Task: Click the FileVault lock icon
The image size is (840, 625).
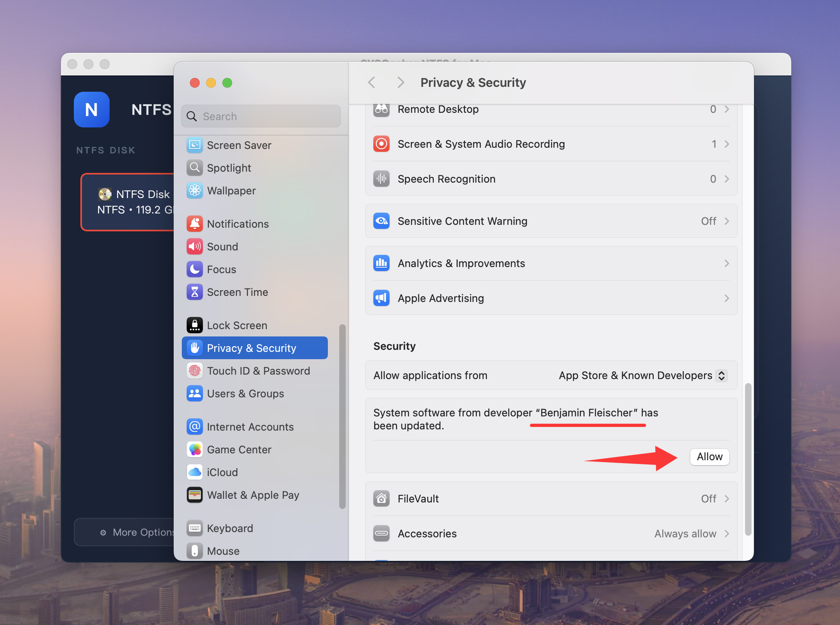Action: [381, 498]
